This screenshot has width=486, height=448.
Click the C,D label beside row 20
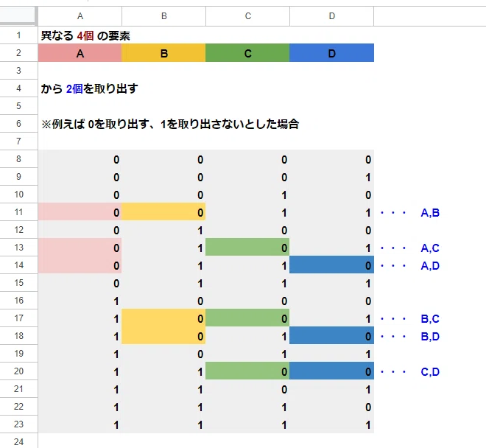click(430, 371)
